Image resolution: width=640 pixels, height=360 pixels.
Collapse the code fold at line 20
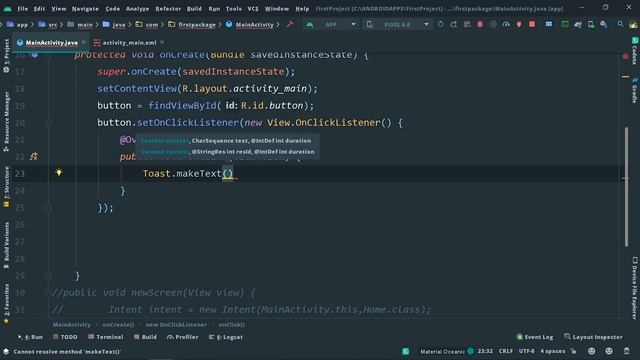(x=48, y=122)
